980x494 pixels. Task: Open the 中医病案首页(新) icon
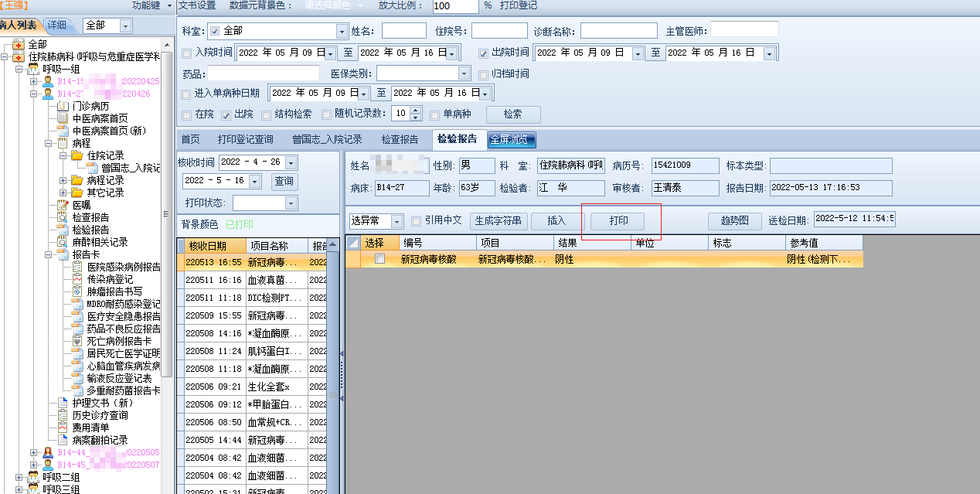(x=63, y=131)
